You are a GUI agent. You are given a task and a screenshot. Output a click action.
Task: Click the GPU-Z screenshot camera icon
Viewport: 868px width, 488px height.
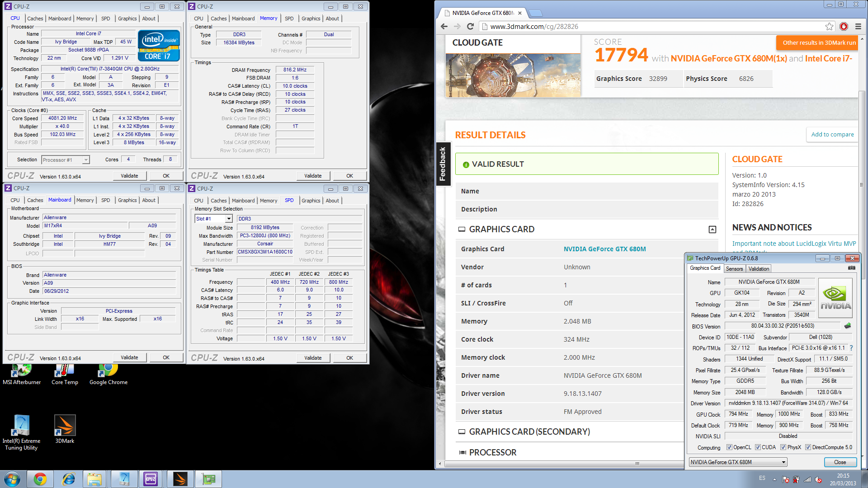tap(852, 268)
